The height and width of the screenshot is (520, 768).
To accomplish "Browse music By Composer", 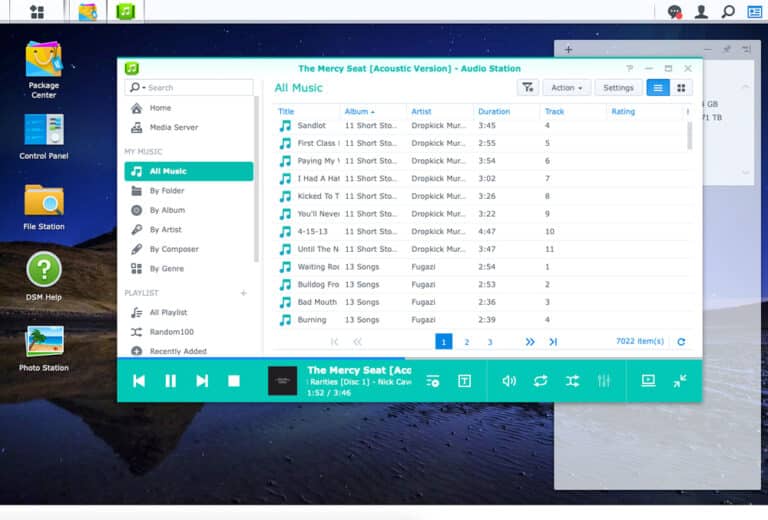I will (189, 249).
